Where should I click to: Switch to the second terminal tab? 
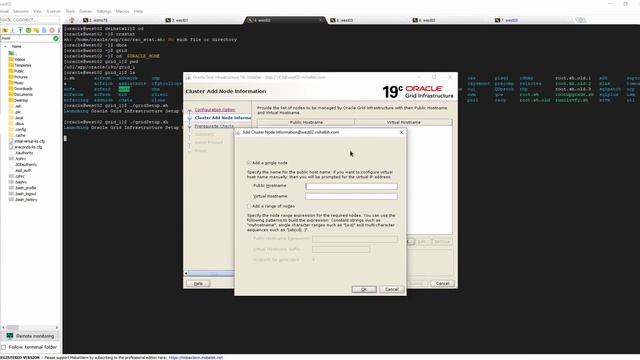point(120,20)
